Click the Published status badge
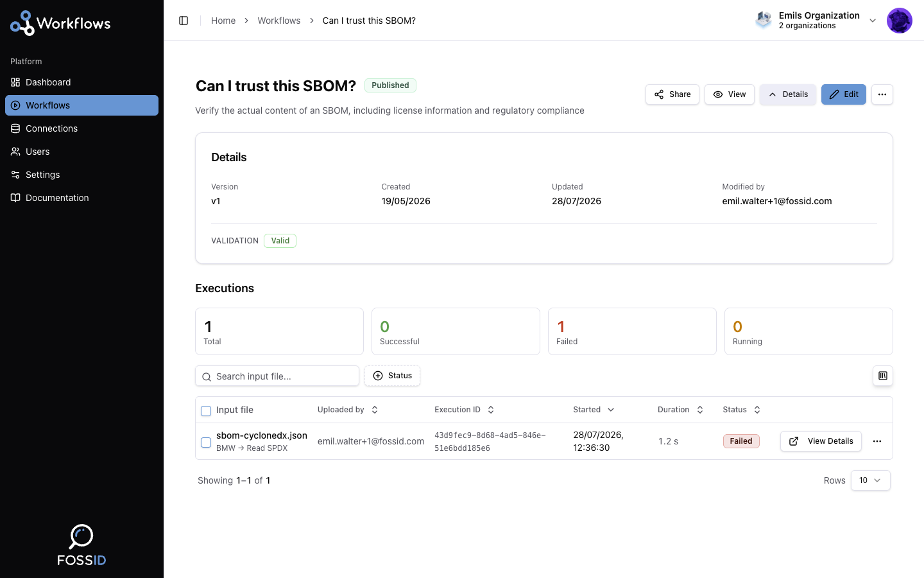The height and width of the screenshot is (578, 924). tap(390, 85)
